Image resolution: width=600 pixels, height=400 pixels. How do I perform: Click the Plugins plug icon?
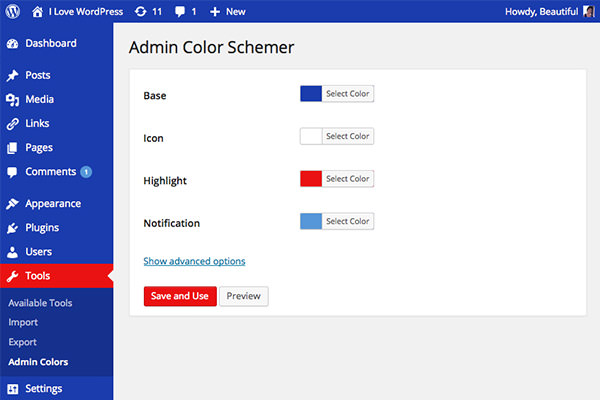[12, 228]
